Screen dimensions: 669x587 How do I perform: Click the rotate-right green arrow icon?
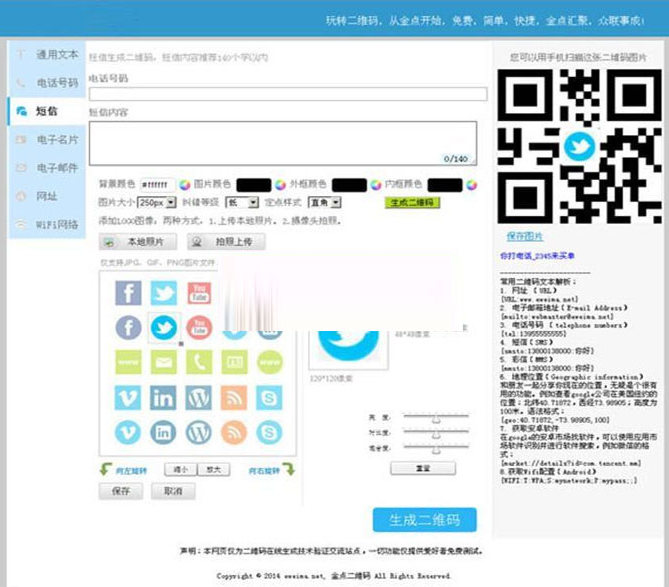pyautogui.click(x=289, y=469)
